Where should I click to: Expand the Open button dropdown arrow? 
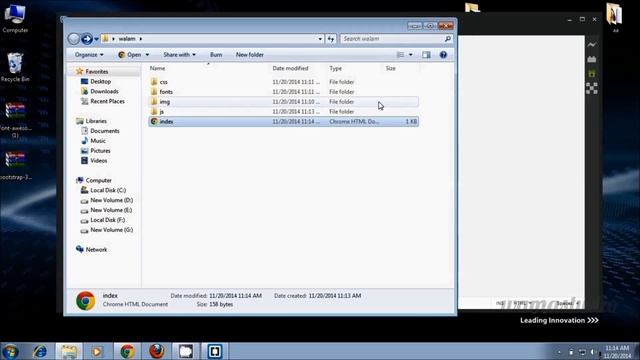click(147, 55)
